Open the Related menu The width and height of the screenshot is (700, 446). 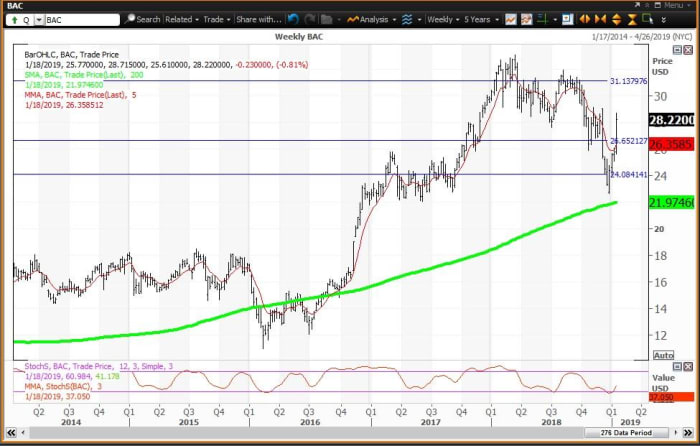(182, 19)
